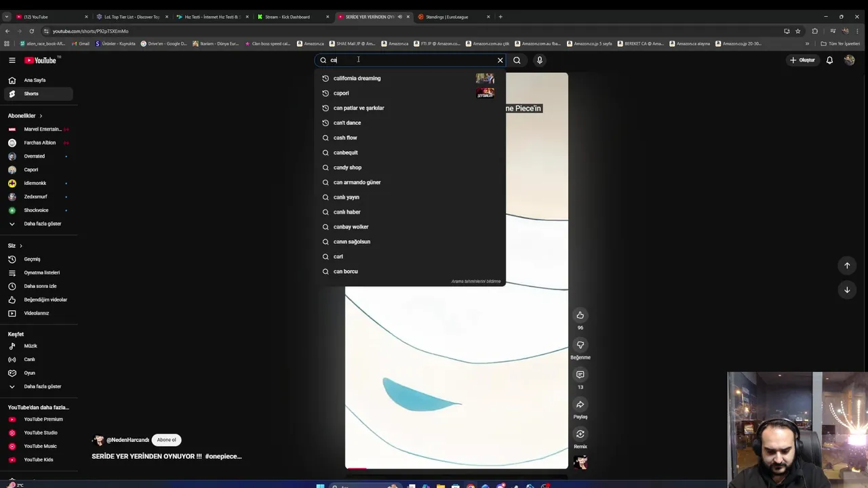
Task: Open the notifications bell
Action: [x=829, y=60]
